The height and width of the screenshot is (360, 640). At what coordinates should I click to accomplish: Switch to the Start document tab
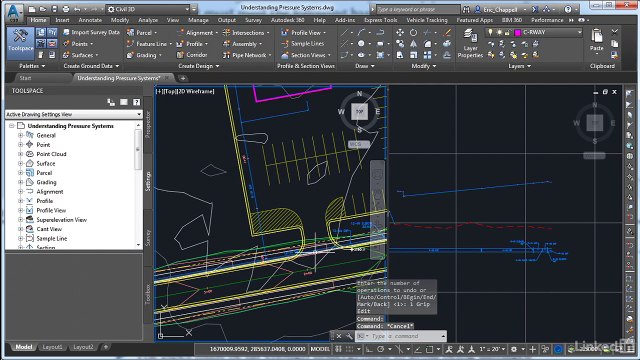point(26,78)
